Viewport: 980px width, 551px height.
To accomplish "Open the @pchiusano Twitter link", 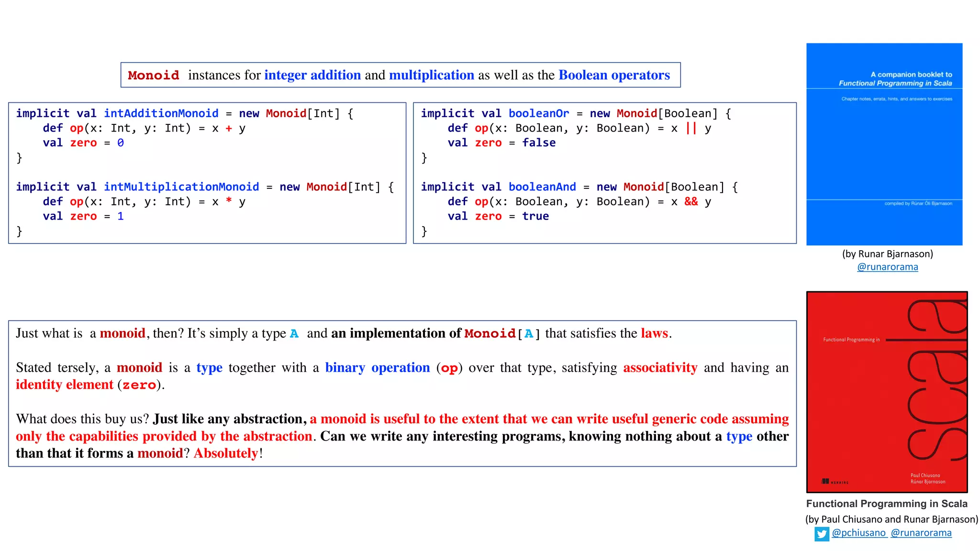I will click(x=859, y=533).
